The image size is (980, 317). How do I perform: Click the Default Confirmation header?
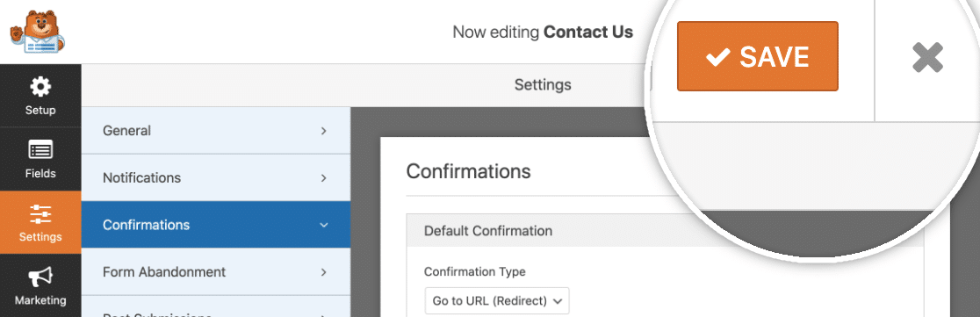665,231
